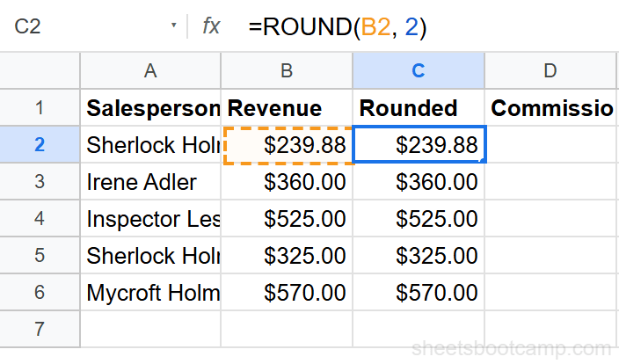The image size is (619, 364).
Task: Select row 6 header
Action: point(40,292)
